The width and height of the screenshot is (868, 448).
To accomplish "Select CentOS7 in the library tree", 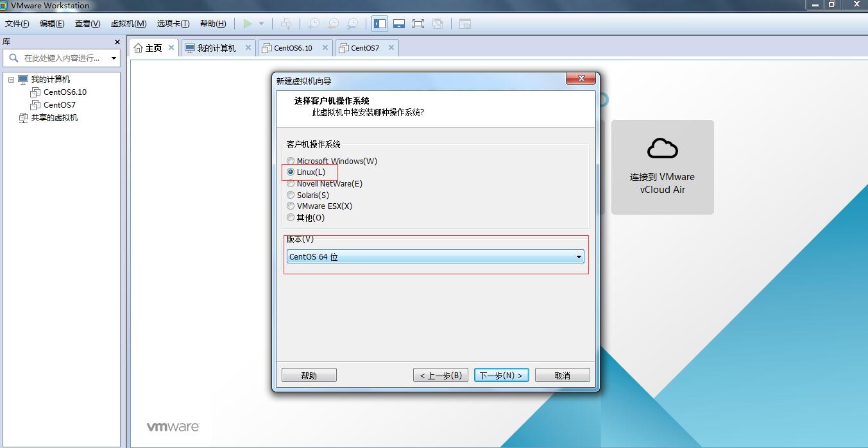I will [x=60, y=105].
